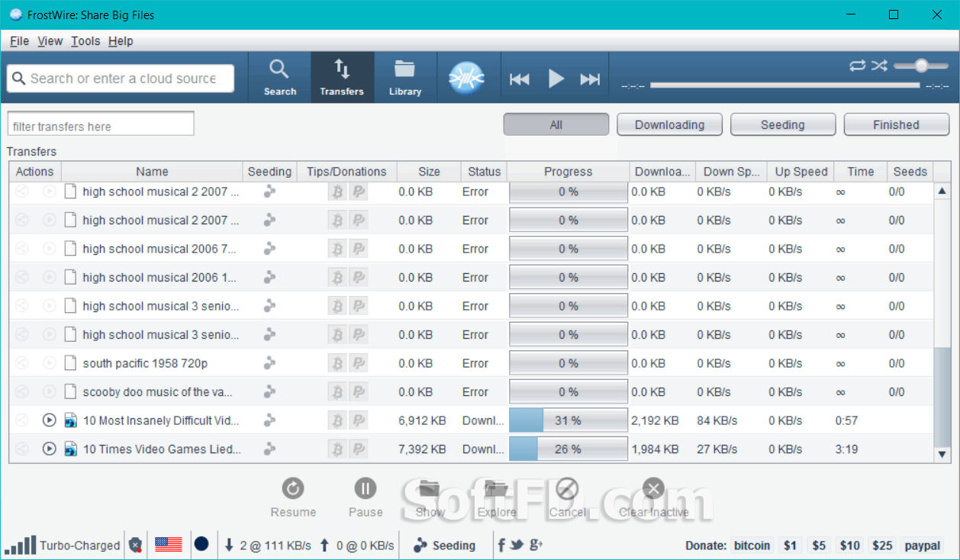The width and height of the screenshot is (960, 560).
Task: Donate via bitcoin button
Action: point(752,546)
